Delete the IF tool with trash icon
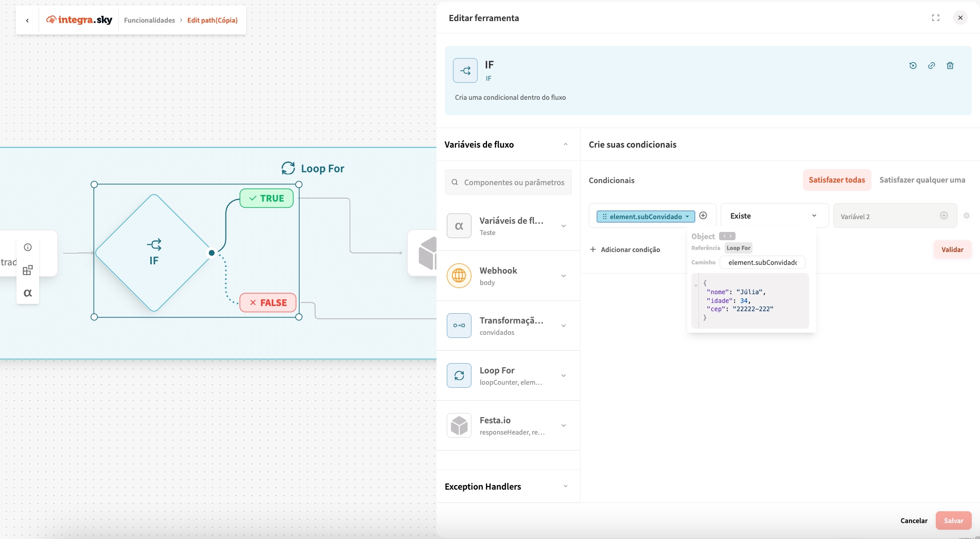980x539 pixels. [950, 65]
